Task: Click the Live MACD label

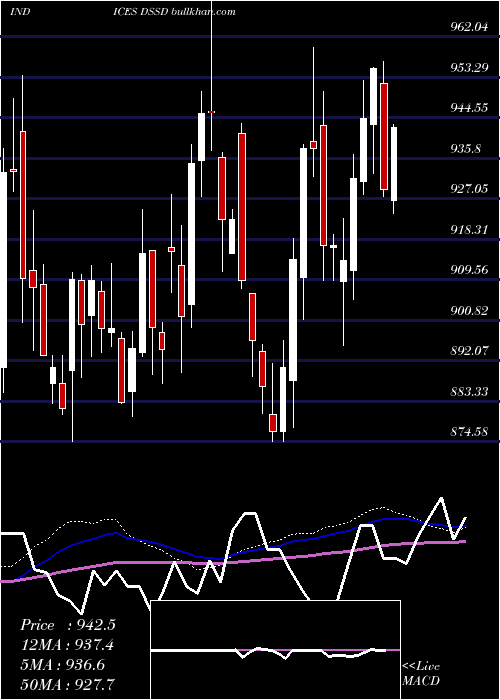Action: 421,673
